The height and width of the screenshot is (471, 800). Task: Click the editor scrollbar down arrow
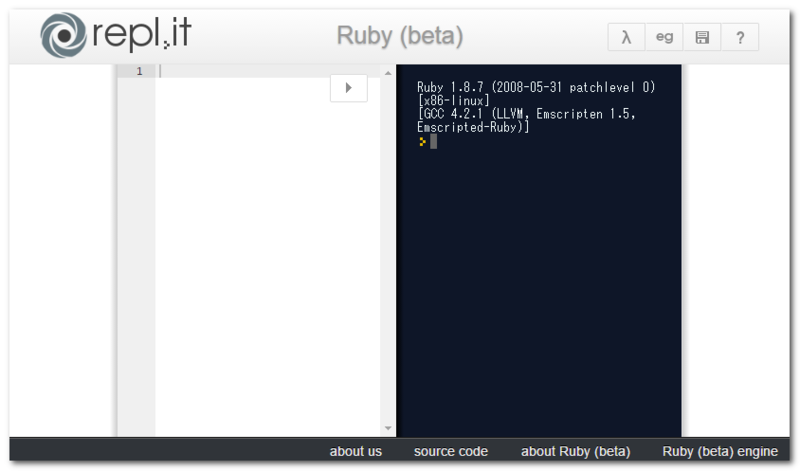(x=388, y=428)
